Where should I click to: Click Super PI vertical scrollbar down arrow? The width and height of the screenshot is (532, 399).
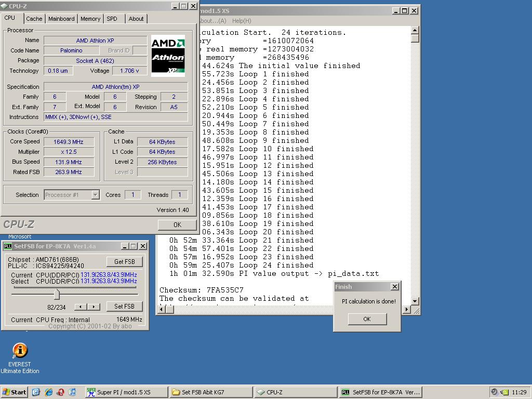pos(415,301)
